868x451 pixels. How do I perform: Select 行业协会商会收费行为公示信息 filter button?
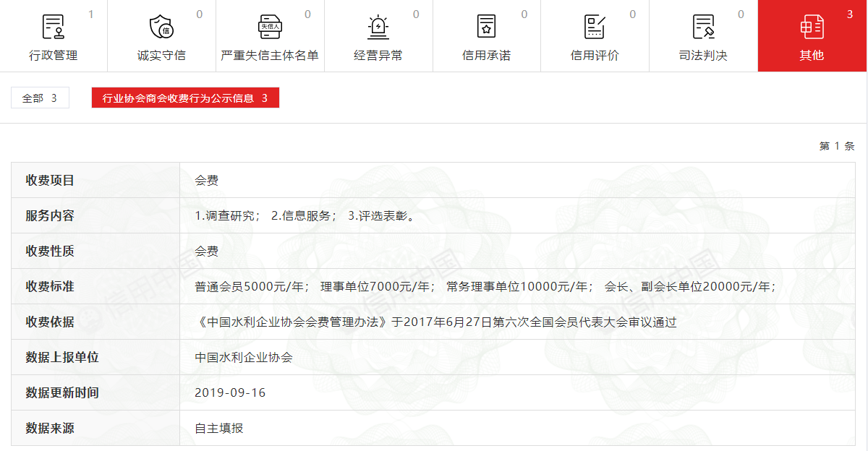pos(185,98)
